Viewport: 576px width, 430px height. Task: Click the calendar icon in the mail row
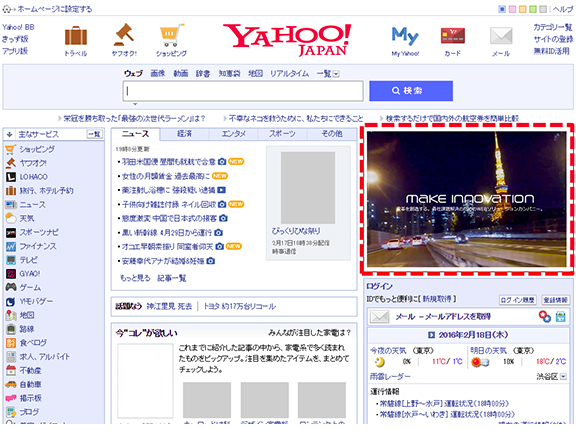tap(560, 317)
